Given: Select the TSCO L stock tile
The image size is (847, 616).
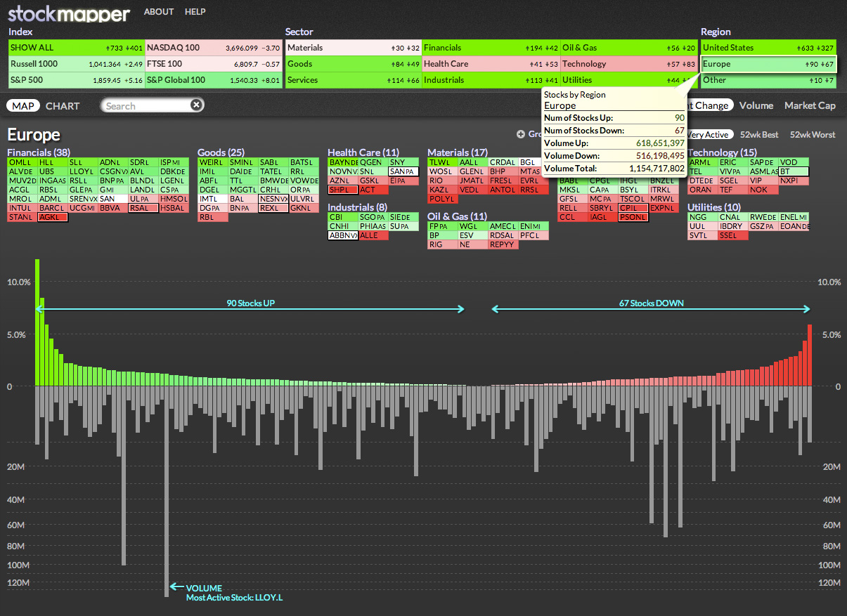Looking at the screenshot, I should (633, 199).
